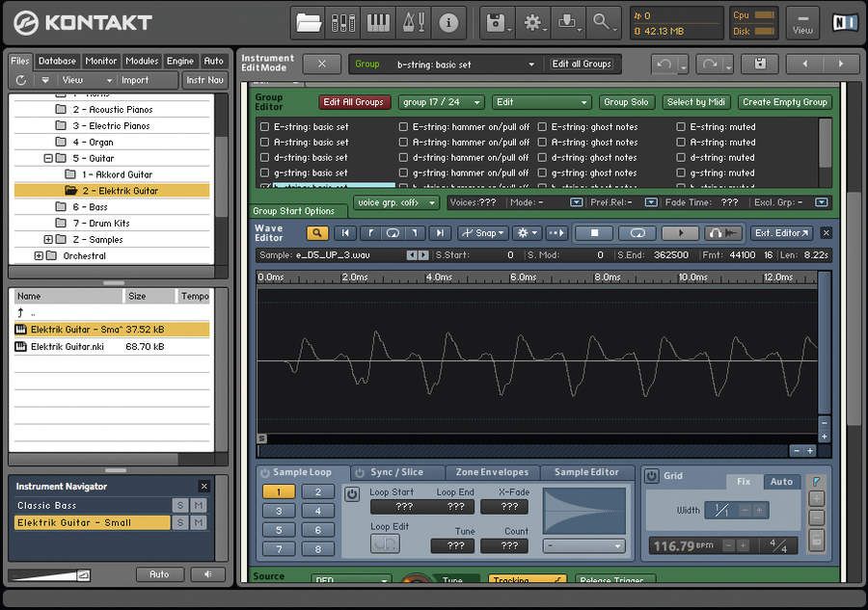
Task: Open the Sample Editor tab
Action: pos(586,472)
